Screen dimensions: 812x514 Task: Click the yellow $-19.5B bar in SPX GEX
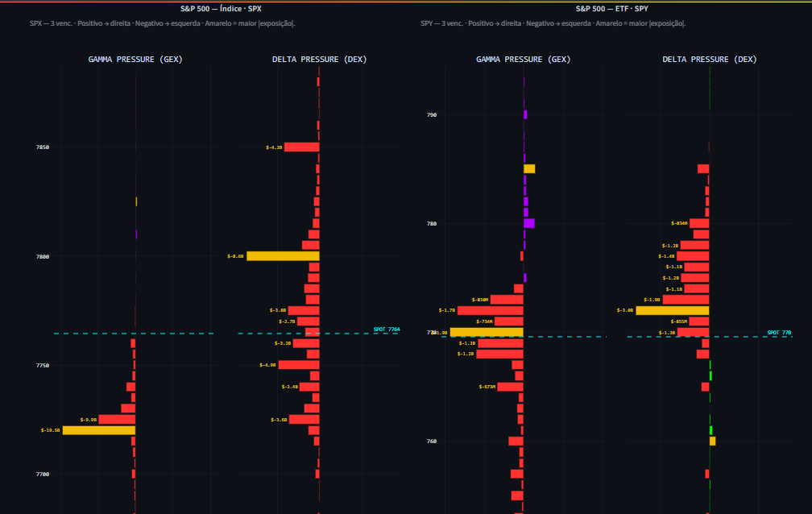[x=99, y=430]
